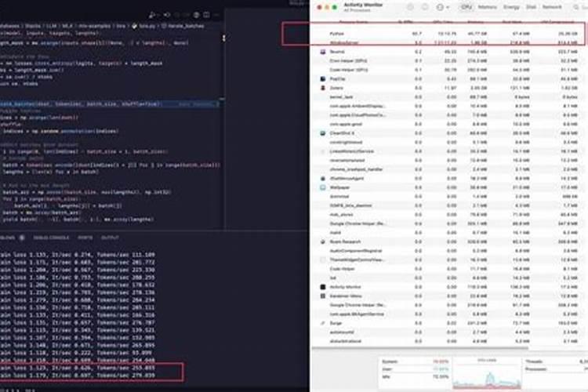The width and height of the screenshot is (588, 392).
Task: Open the ellipsis action menu dropdown
Action: 441,7
